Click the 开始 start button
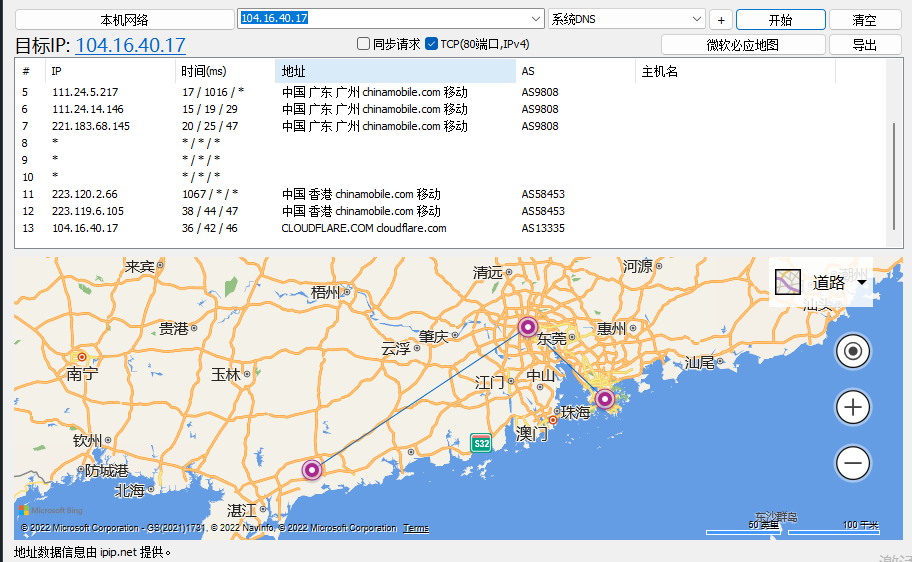The image size is (912, 562). click(781, 20)
